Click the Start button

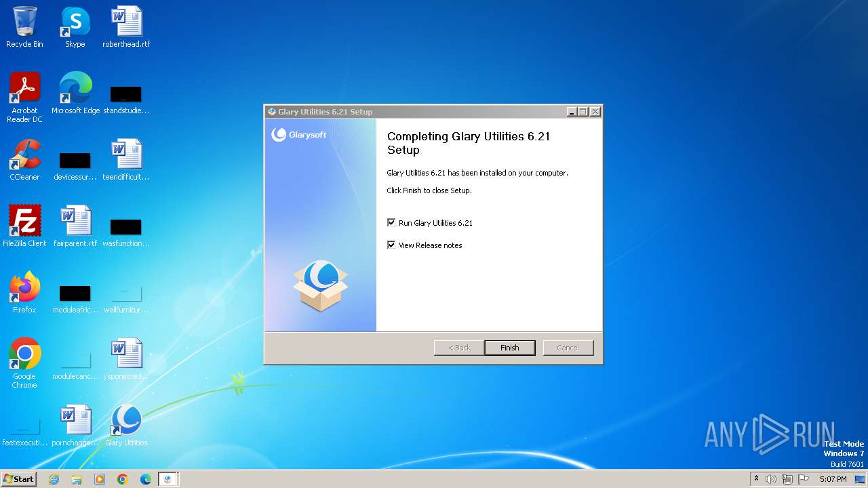(x=18, y=479)
